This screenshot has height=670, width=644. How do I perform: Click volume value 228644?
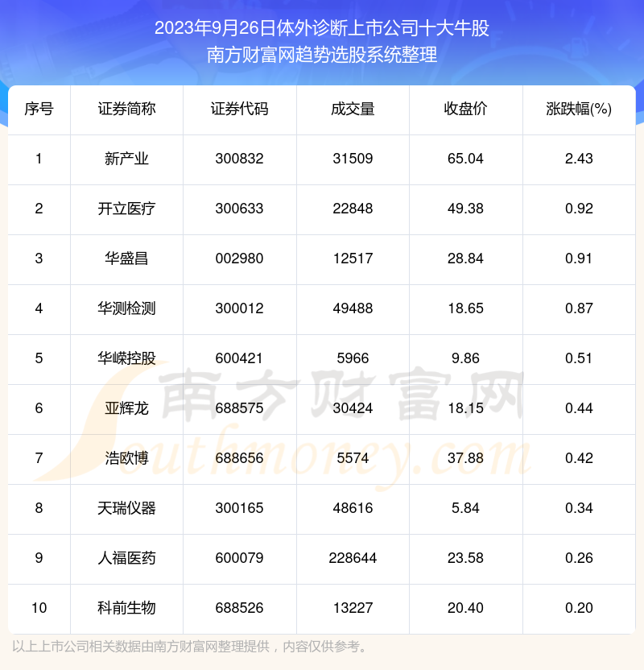tap(353, 558)
